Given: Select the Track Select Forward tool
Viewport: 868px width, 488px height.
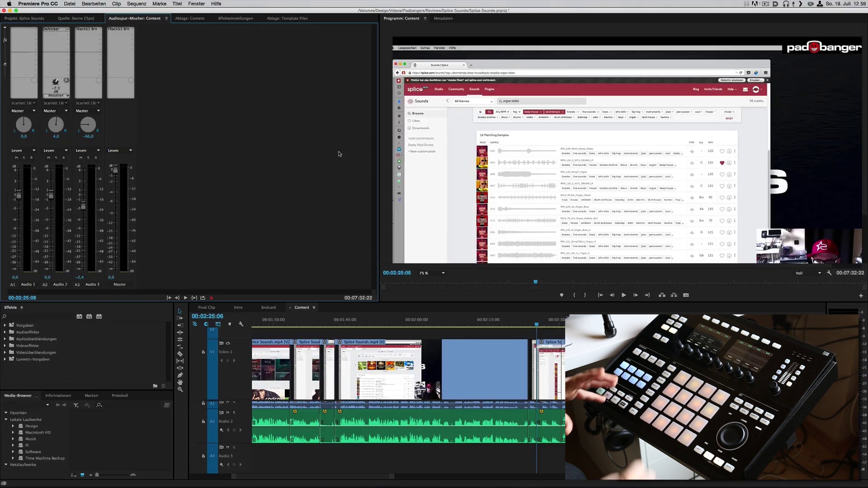Looking at the screenshot, I should pos(180,318).
